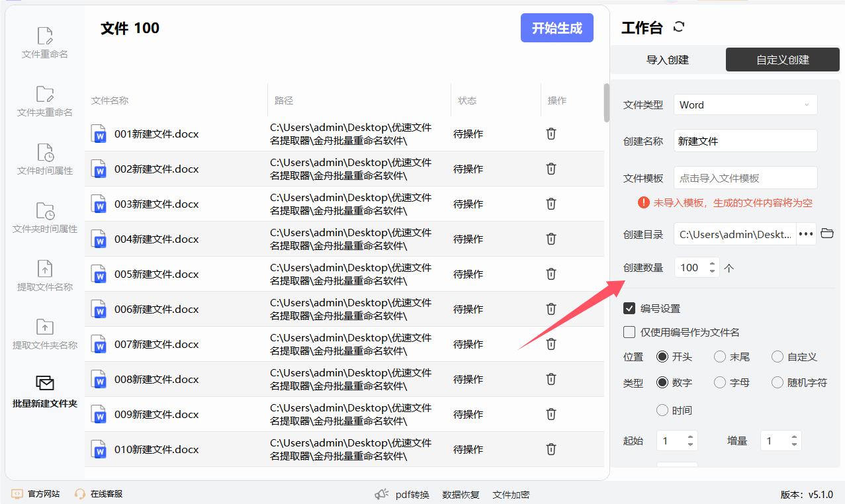Click the 007新建文件.docx file name
This screenshot has height=504, width=845.
[x=156, y=344]
